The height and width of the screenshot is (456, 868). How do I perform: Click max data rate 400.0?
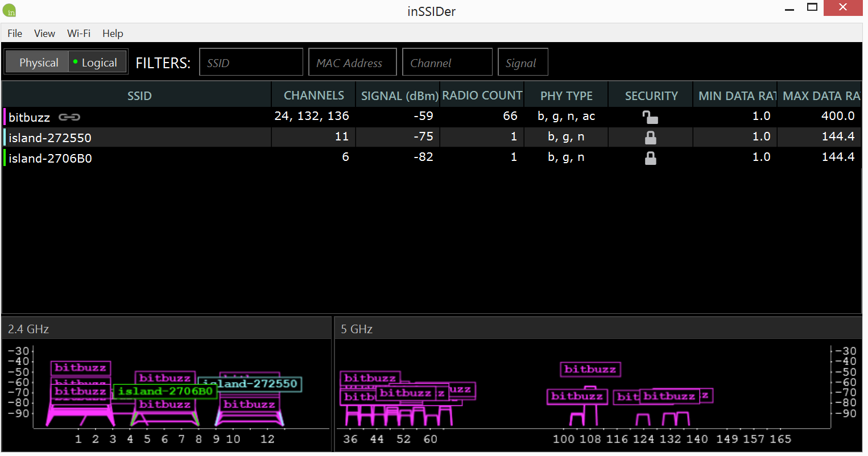pos(838,116)
